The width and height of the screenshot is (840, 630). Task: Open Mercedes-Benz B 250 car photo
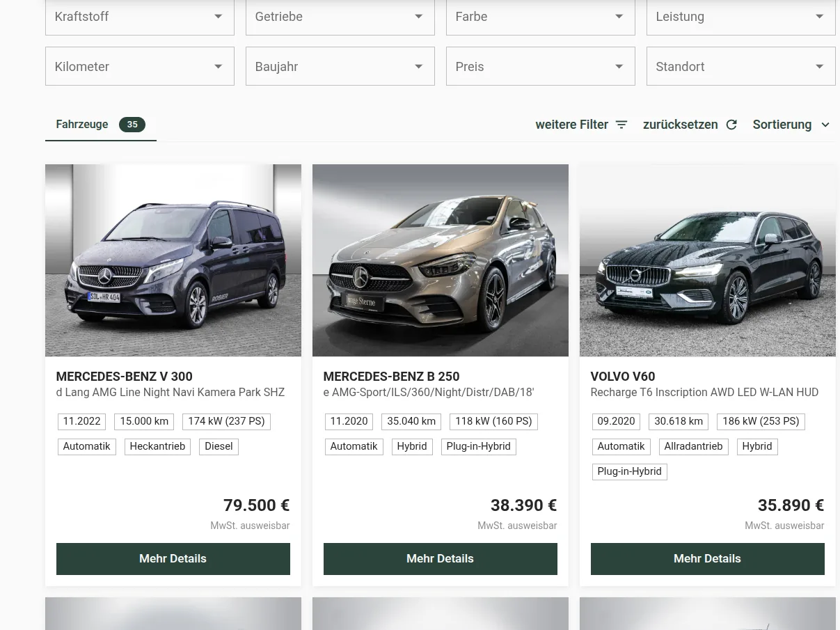point(441,260)
